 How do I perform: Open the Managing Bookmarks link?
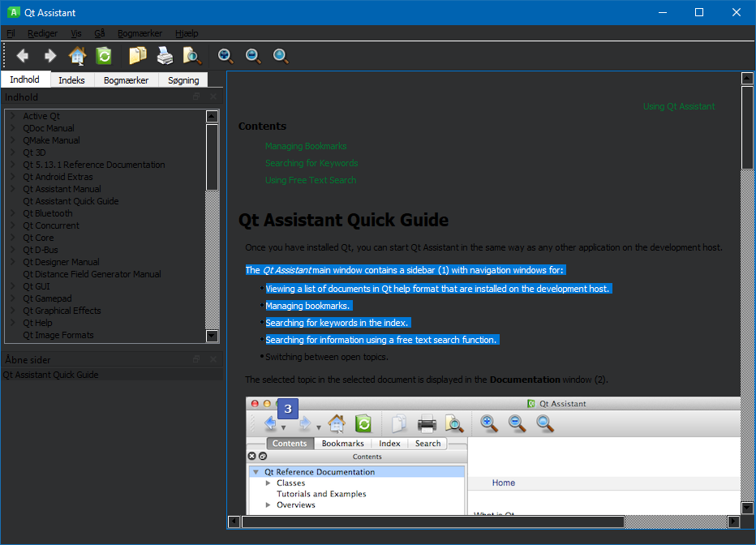point(306,146)
